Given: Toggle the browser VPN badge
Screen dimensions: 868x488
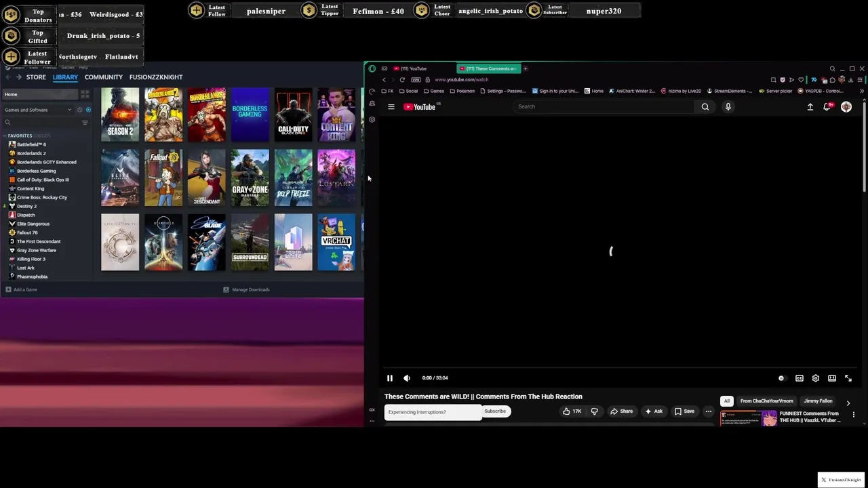Looking at the screenshot, I should tap(416, 80).
